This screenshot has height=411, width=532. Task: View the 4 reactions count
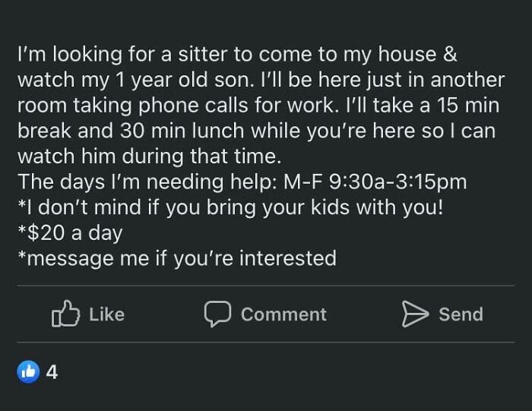coord(52,372)
